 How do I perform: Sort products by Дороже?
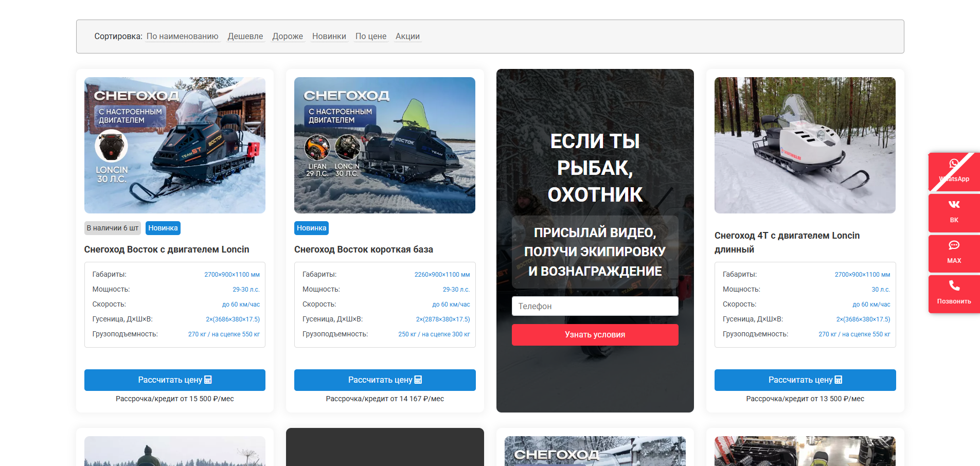tap(288, 37)
